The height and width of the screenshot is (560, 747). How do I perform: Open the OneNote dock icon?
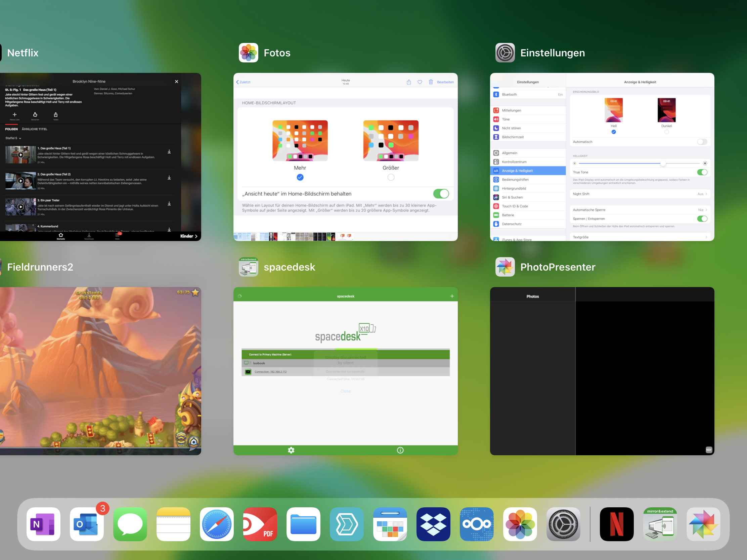[x=44, y=524]
